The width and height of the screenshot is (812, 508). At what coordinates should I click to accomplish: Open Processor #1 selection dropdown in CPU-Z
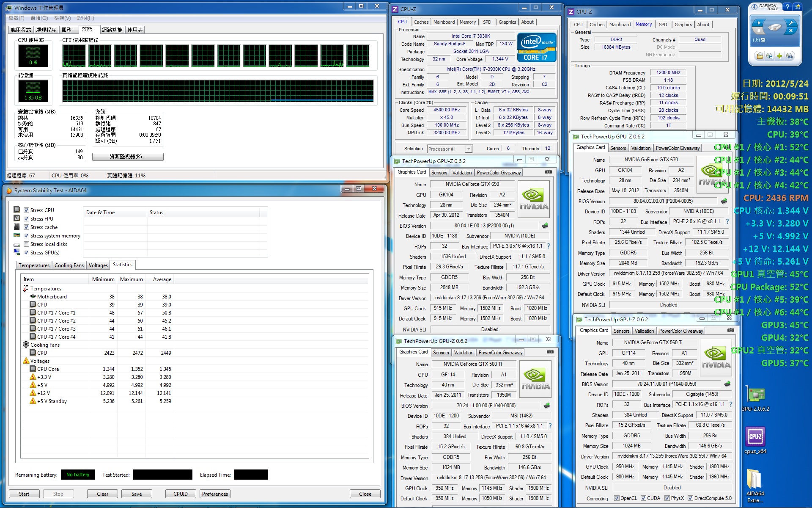(x=449, y=149)
